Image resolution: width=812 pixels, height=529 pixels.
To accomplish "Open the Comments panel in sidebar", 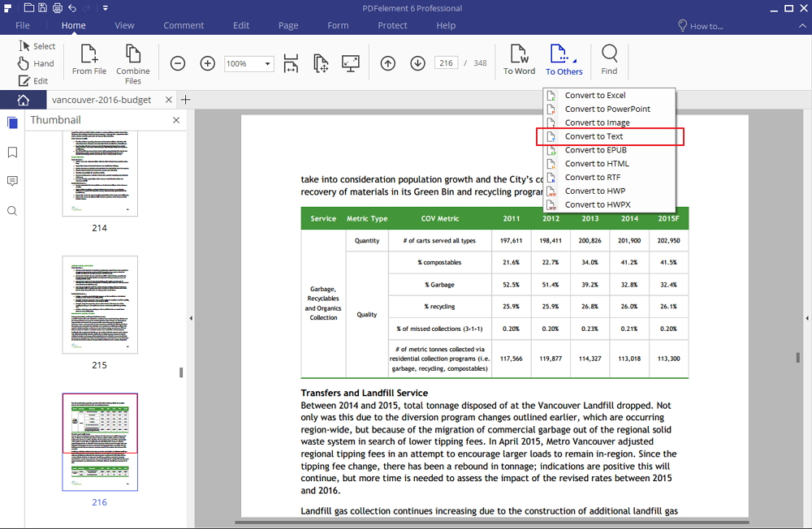I will [x=12, y=181].
